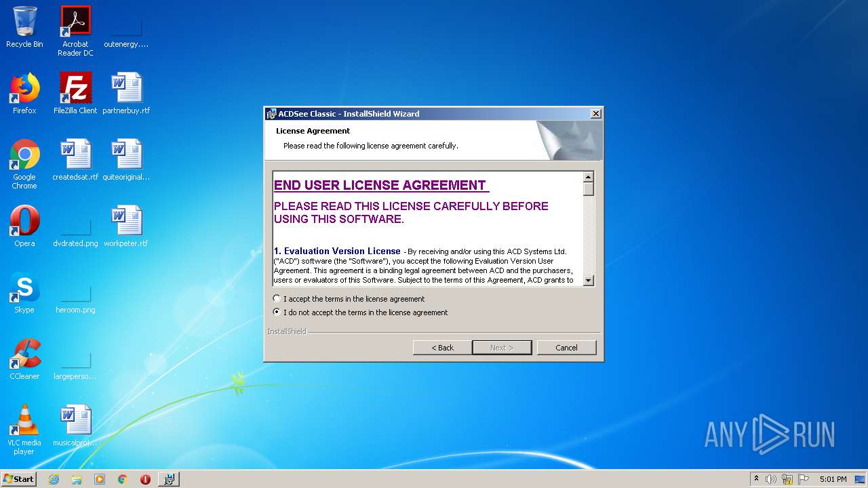Open Windows Explorer taskbar icon
868x488 pixels.
(x=77, y=479)
